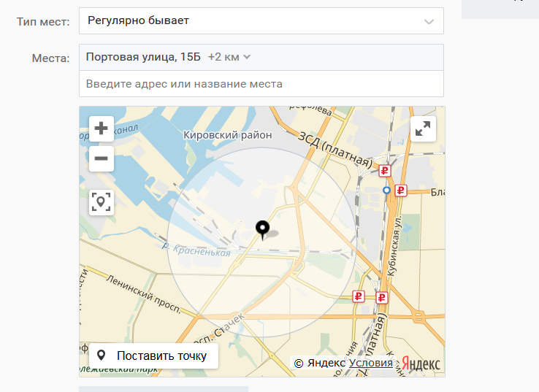Open the Условия link

click(370, 363)
